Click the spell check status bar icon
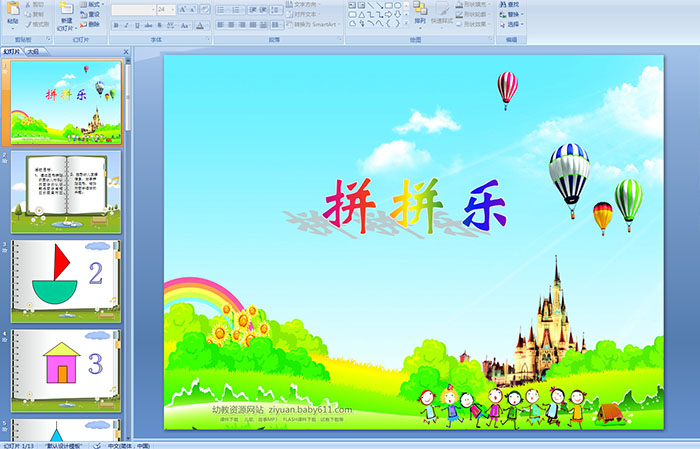This screenshot has width=700, height=449. pos(97,445)
